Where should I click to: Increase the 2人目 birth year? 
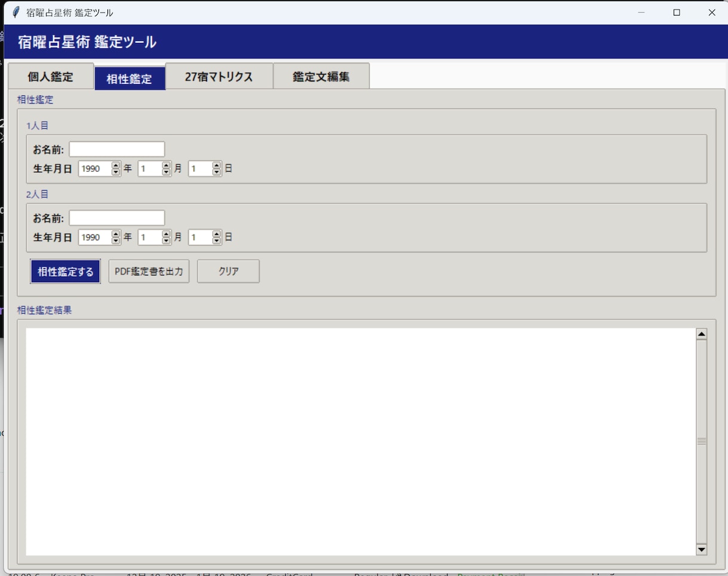pos(116,234)
